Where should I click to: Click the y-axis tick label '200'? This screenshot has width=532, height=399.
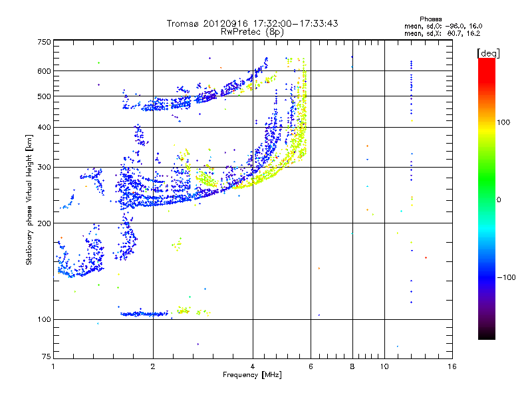(x=44, y=223)
